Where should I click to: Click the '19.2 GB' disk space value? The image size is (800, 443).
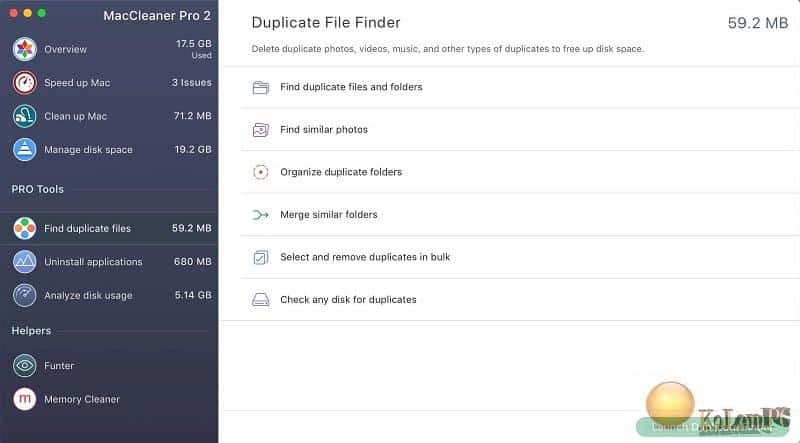coord(193,150)
